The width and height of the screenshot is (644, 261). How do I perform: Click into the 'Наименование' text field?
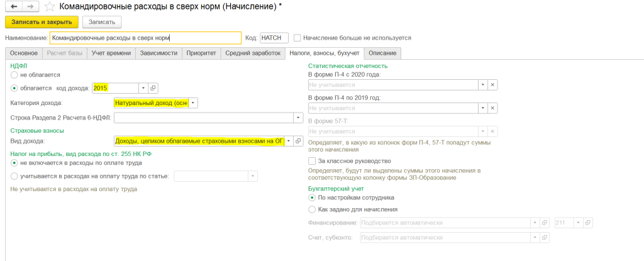pyautogui.click(x=145, y=38)
